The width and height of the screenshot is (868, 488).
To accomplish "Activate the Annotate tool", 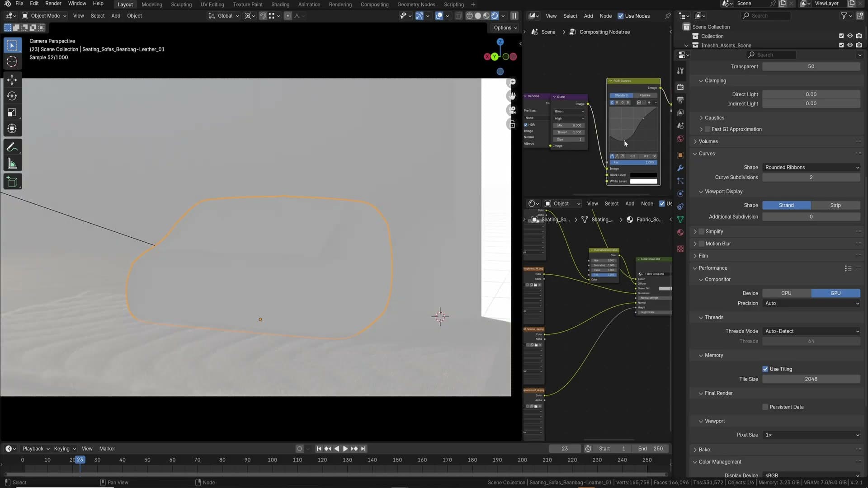I will (12, 147).
